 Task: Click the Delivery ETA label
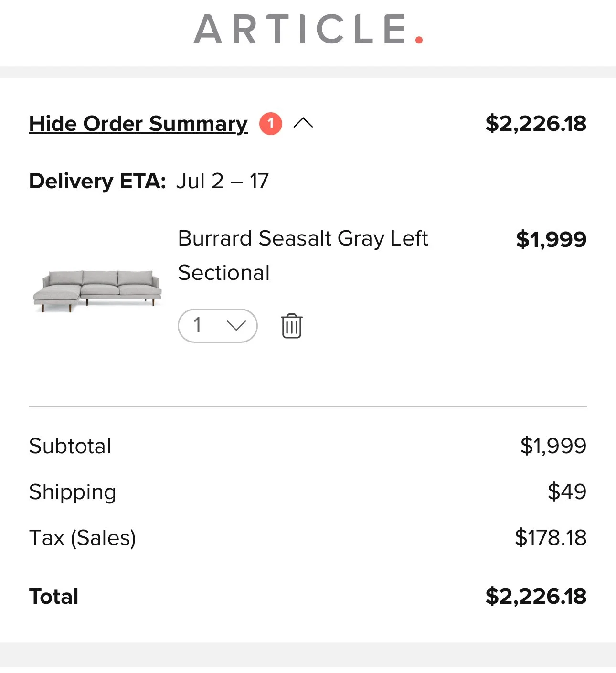pyautogui.click(x=97, y=181)
